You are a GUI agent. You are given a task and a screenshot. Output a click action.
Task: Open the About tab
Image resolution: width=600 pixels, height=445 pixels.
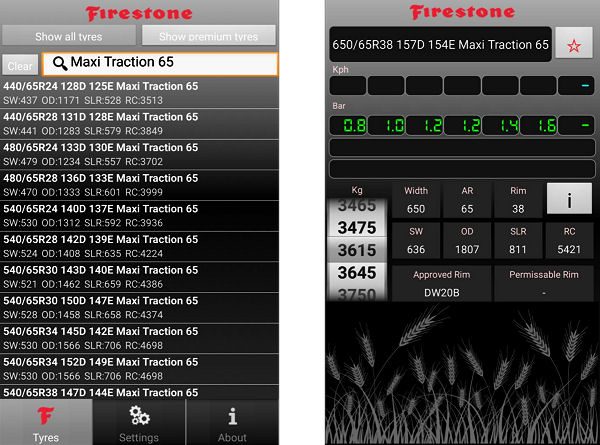(x=232, y=422)
